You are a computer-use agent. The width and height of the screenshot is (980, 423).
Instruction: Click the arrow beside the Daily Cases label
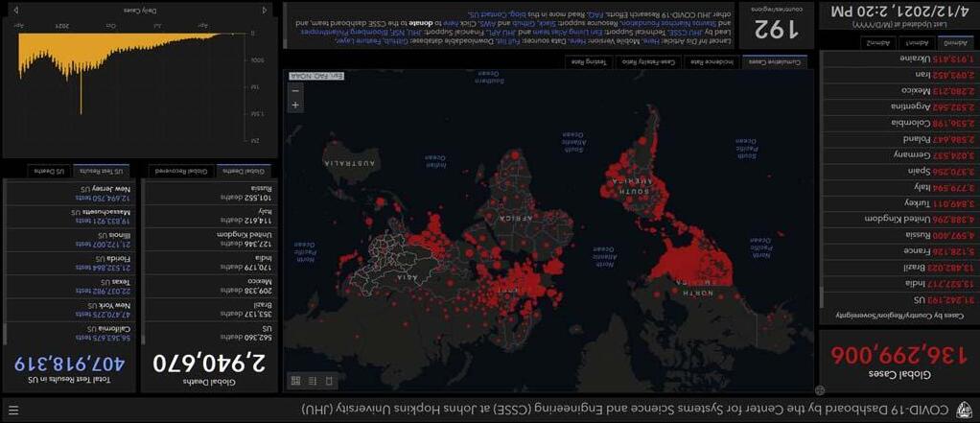tap(265, 10)
